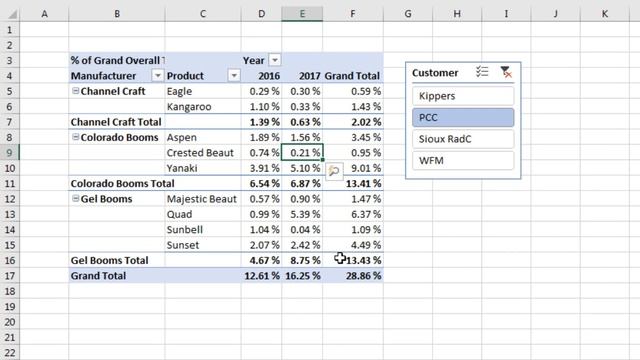This screenshot has height=360, width=640.
Task: Select column C header
Action: coord(203,14)
